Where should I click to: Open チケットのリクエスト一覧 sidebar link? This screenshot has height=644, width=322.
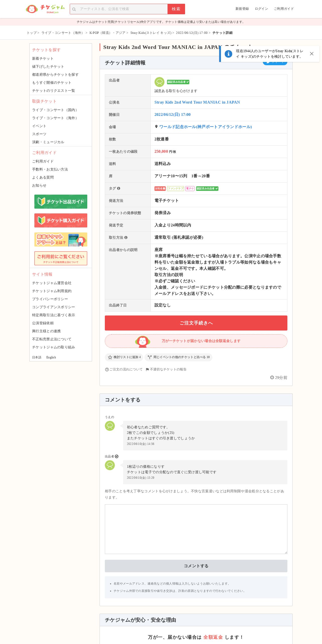[53, 91]
